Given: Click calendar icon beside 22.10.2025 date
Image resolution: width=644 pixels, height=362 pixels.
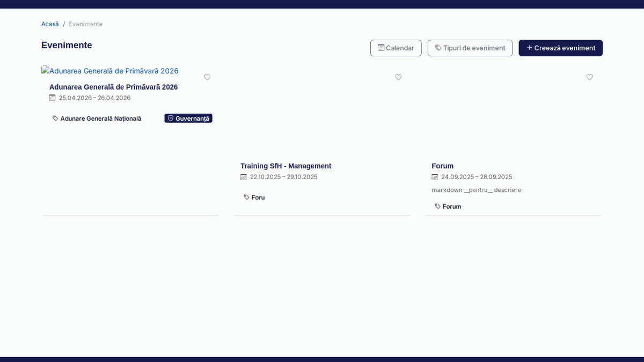Looking at the screenshot, I should pyautogui.click(x=244, y=177).
